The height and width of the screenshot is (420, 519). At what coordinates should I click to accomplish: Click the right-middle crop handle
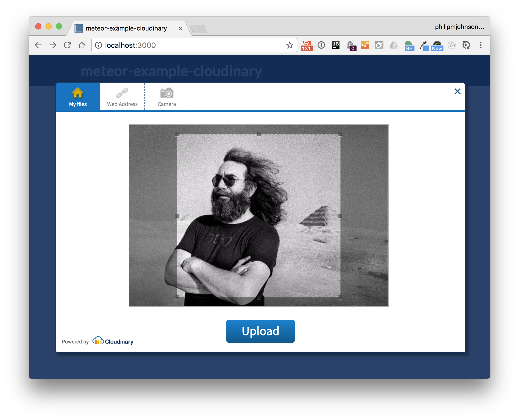340,216
